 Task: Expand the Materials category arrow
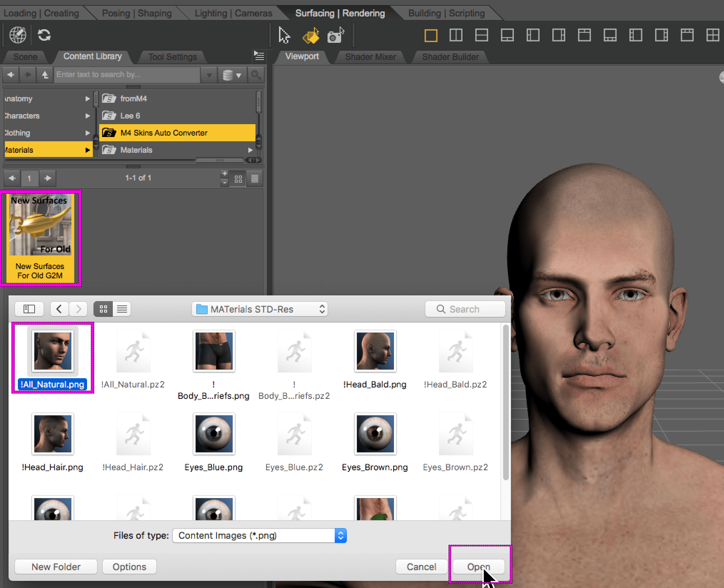tap(87, 150)
